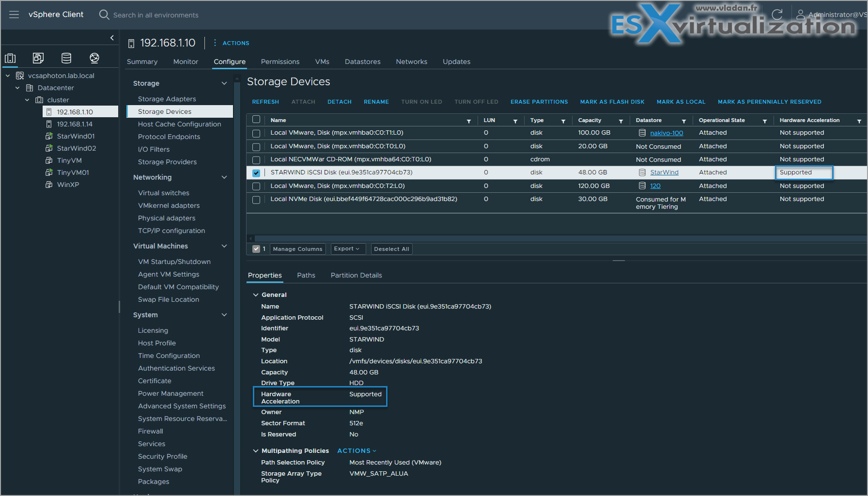Click the cluster icon in tree
The image size is (868, 496).
pos(39,100)
